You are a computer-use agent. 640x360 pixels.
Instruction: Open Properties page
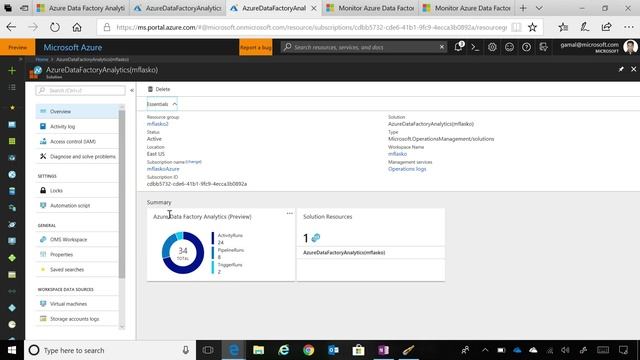[77, 255]
